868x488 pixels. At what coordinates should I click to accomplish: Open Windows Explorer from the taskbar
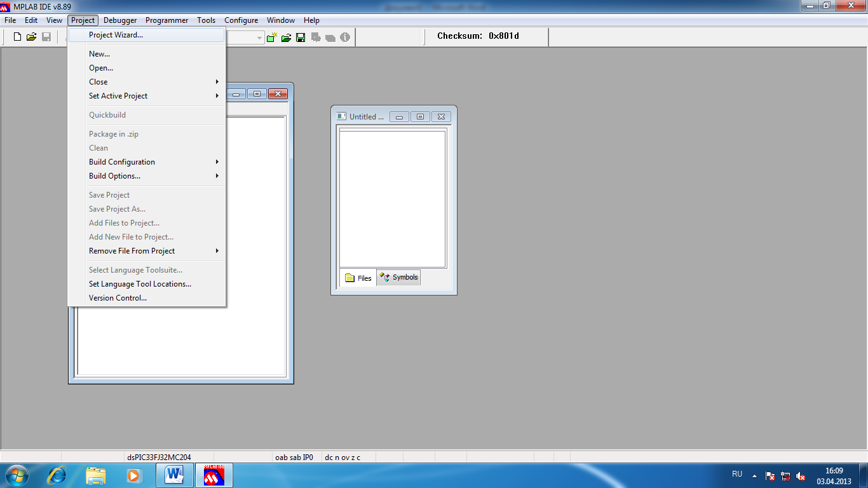click(96, 475)
